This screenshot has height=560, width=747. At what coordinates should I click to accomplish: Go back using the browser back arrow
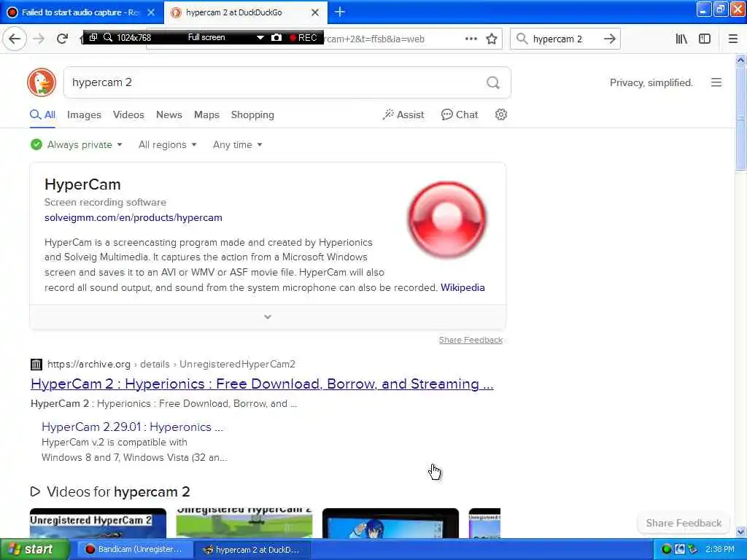(15, 39)
